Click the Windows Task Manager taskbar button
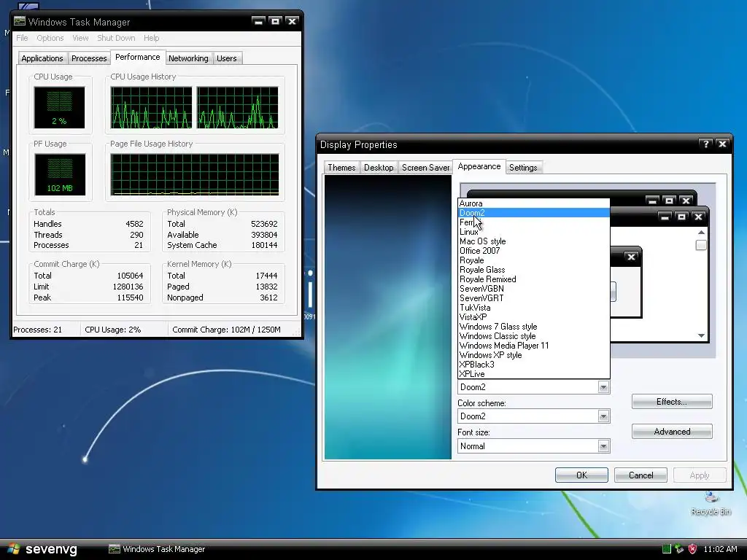Image resolution: width=747 pixels, height=560 pixels. [x=158, y=549]
